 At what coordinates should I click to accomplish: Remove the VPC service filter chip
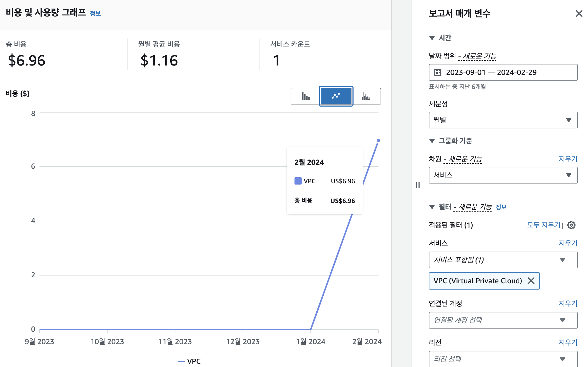pos(531,281)
